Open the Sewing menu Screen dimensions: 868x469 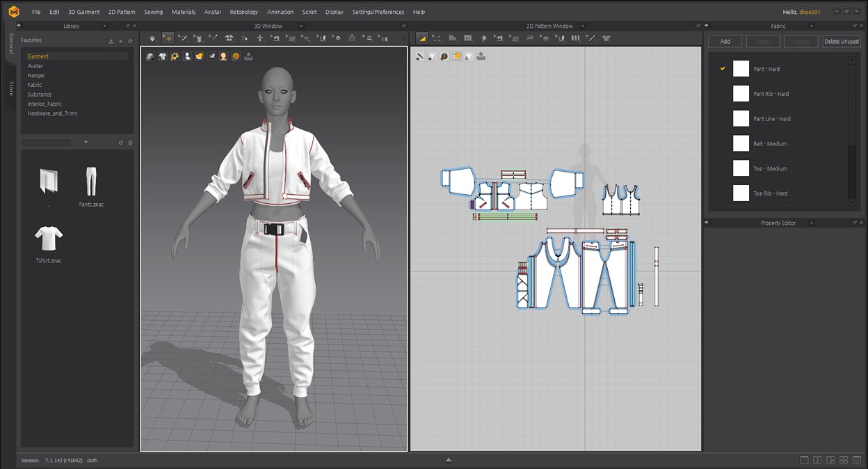pos(153,12)
